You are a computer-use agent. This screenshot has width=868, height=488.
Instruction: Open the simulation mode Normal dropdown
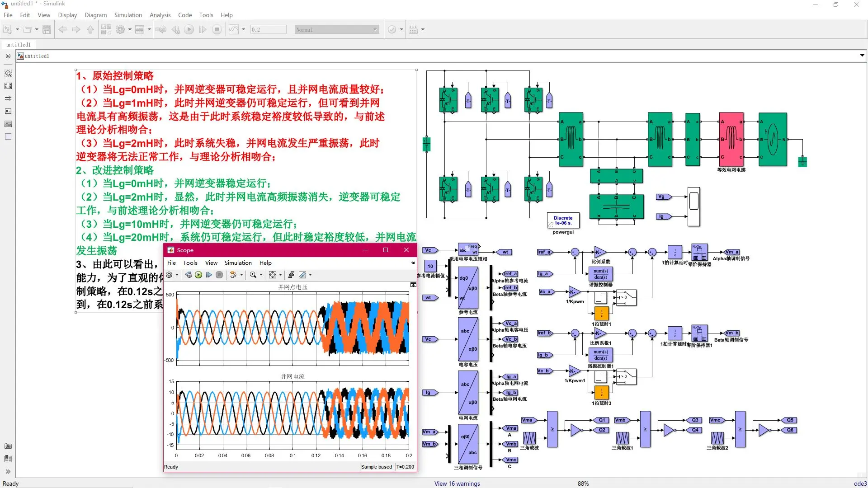click(x=336, y=30)
